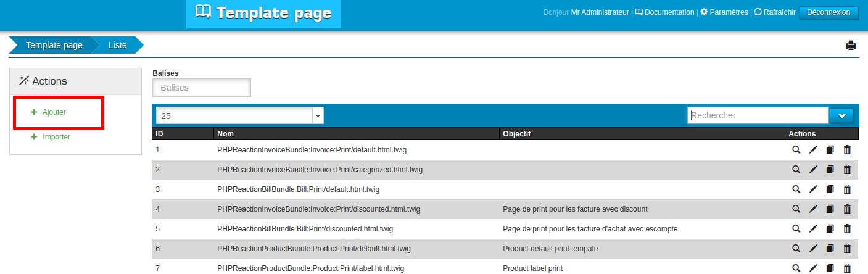
Task: Expand the blue search options chevron button
Action: pyautogui.click(x=841, y=115)
